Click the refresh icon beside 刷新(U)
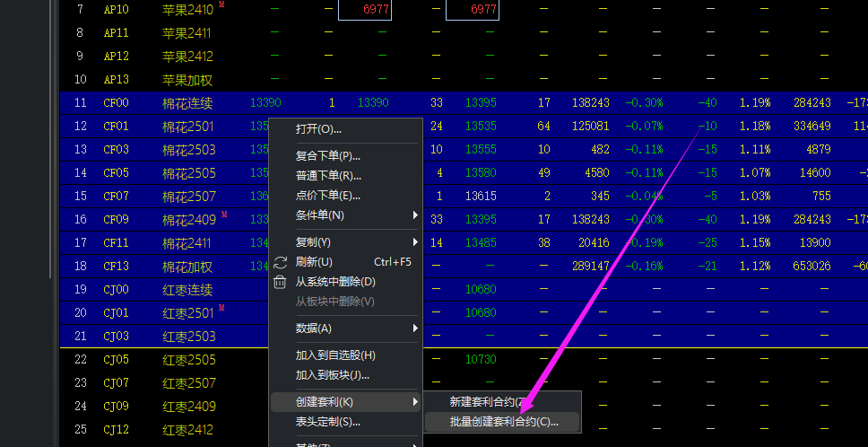 pos(281,263)
